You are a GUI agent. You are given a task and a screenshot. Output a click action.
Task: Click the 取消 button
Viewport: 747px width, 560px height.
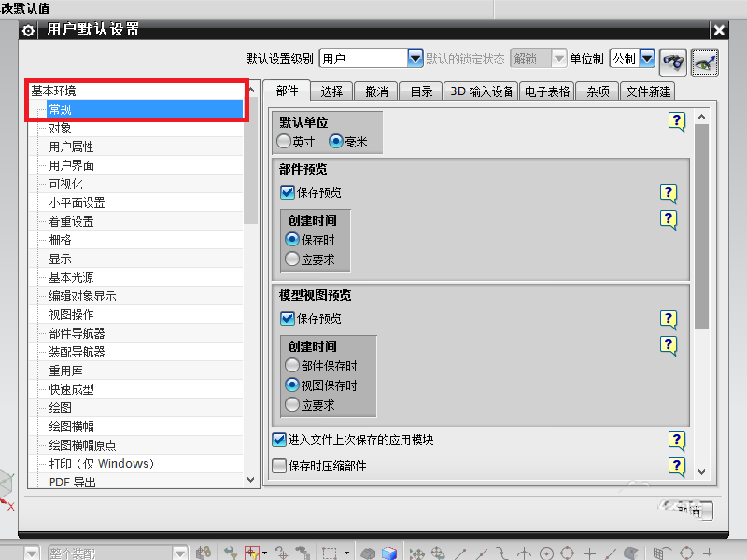click(x=688, y=511)
